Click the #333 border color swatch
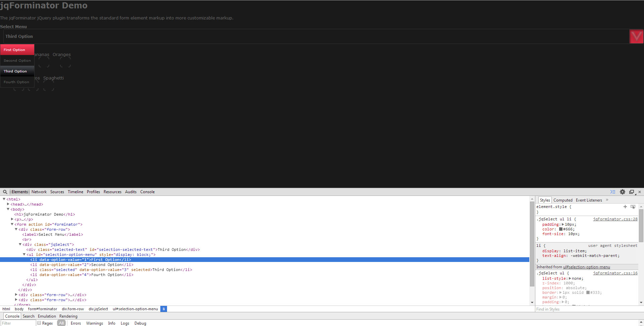The height and width of the screenshot is (326, 644). click(588, 293)
